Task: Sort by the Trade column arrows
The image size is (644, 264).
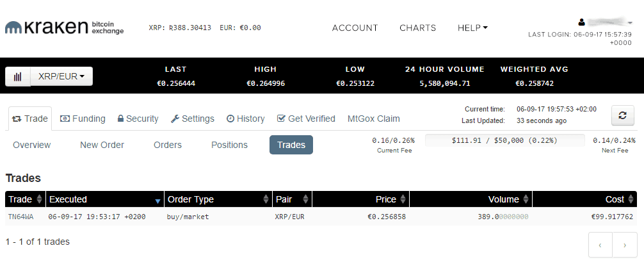Action: click(39, 199)
